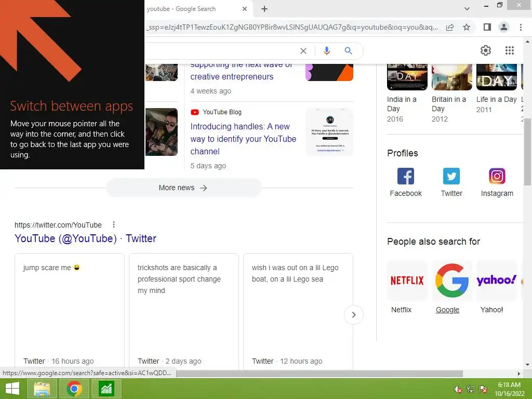Click the Netflix logo thumbnail
Viewport: 532px width, 399px height.
coord(407,280)
